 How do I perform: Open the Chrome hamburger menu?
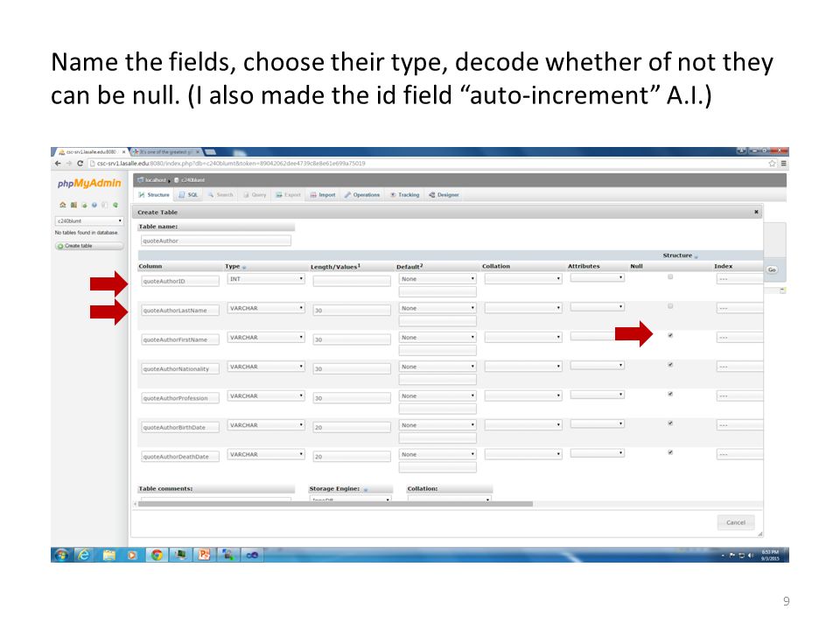pos(783,164)
